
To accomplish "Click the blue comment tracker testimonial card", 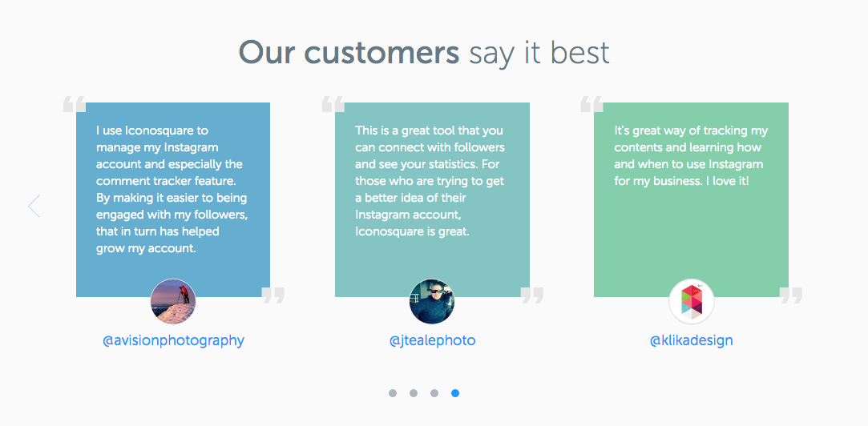I will pos(173,192).
